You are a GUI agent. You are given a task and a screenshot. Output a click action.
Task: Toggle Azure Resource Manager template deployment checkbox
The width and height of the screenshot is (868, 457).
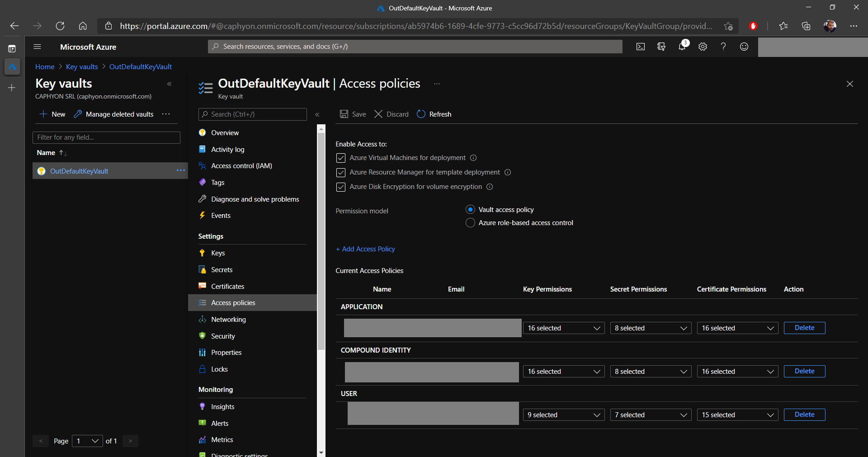tap(341, 172)
